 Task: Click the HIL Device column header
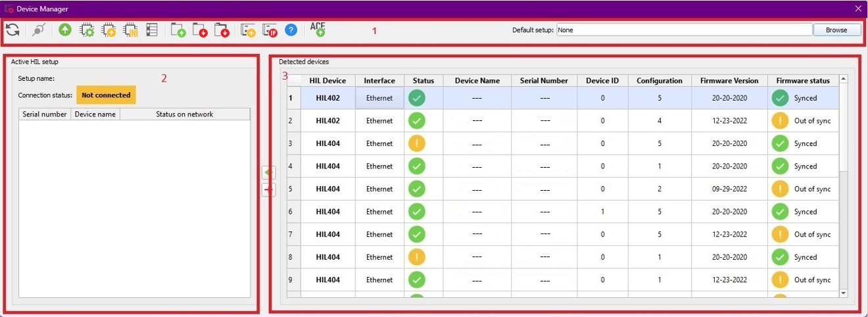point(327,80)
